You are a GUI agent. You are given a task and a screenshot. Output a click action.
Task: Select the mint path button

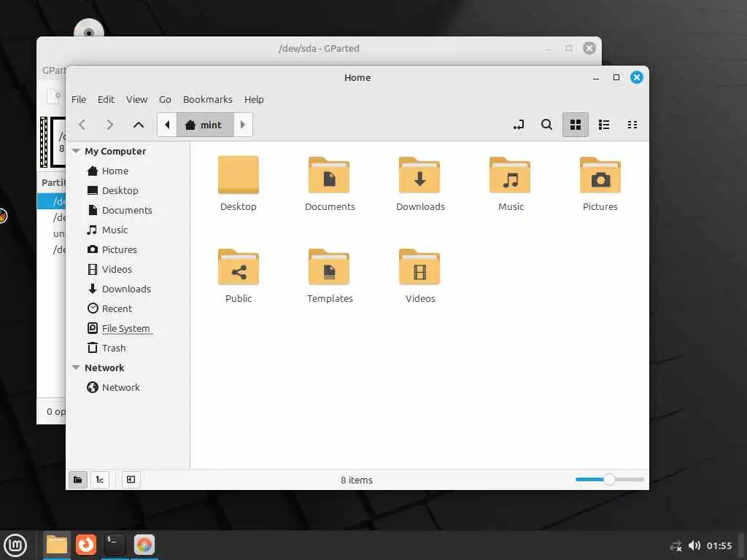point(205,125)
